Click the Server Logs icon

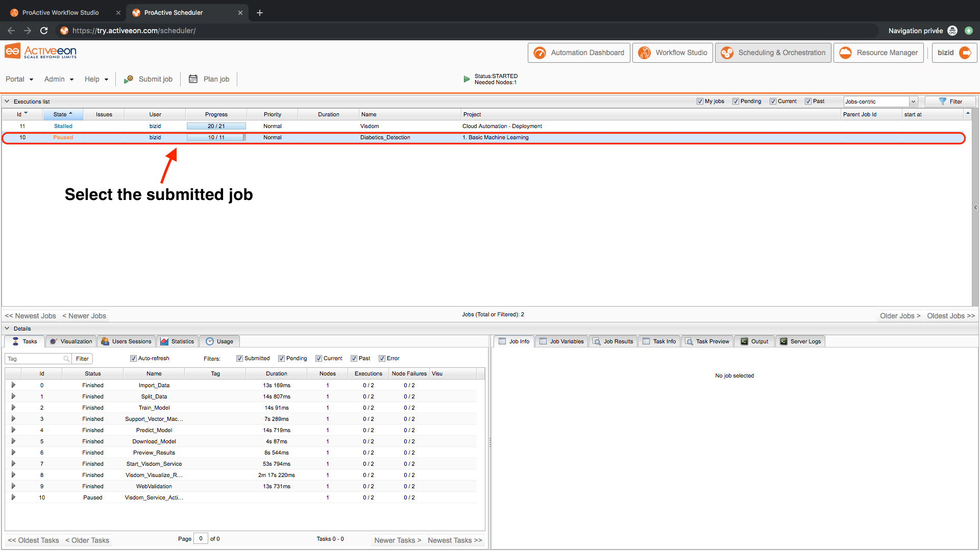783,341
